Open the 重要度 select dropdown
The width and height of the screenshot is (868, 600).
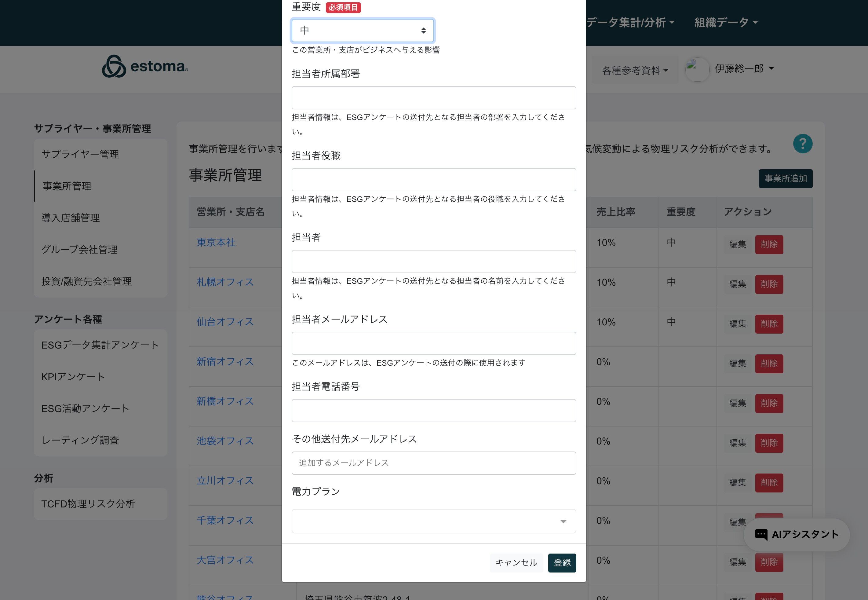pyautogui.click(x=363, y=31)
